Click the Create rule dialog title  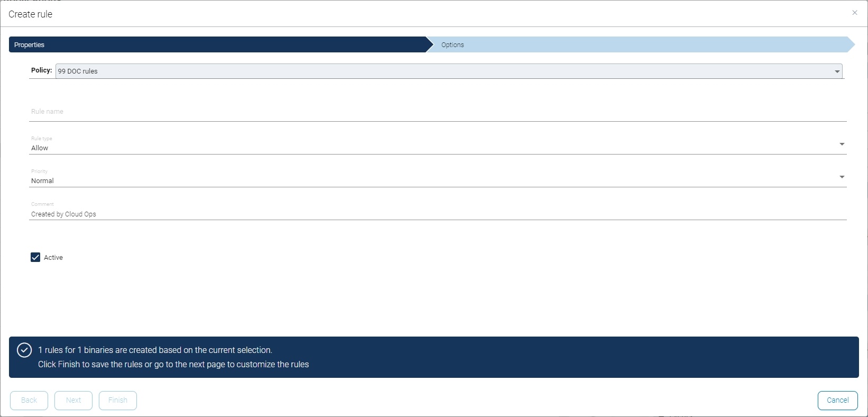pos(31,14)
